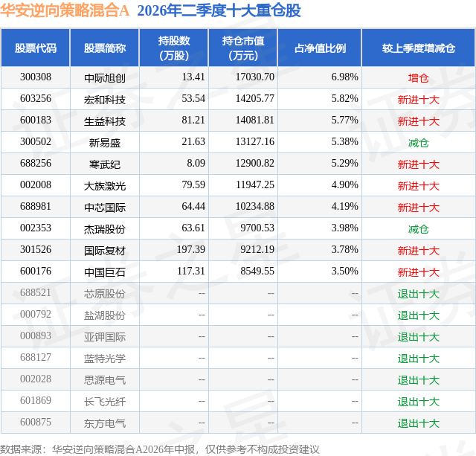
Task: Click the 较上季度增减仓 column header
Action: pos(418,48)
